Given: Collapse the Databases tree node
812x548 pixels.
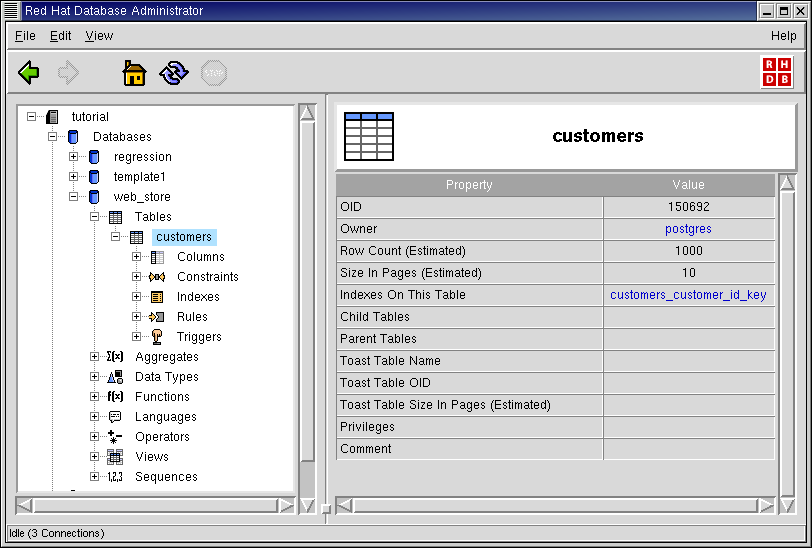Looking at the screenshot, I should point(52,137).
